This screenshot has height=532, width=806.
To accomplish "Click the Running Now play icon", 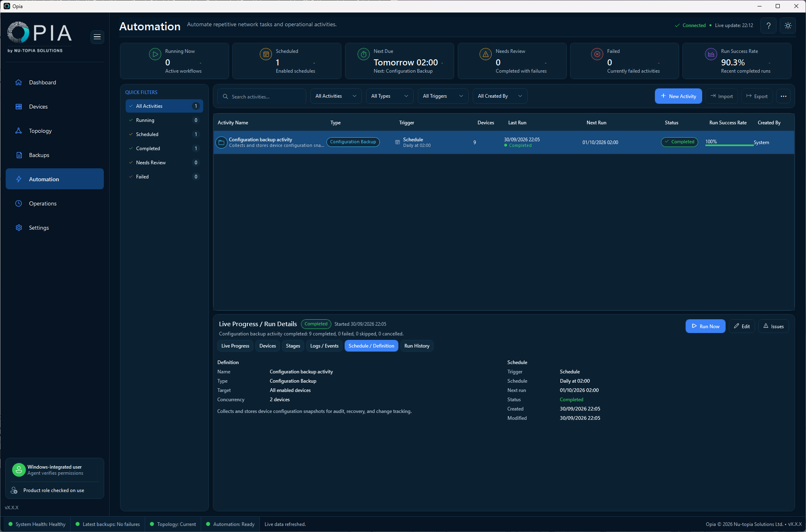I will pos(155,54).
